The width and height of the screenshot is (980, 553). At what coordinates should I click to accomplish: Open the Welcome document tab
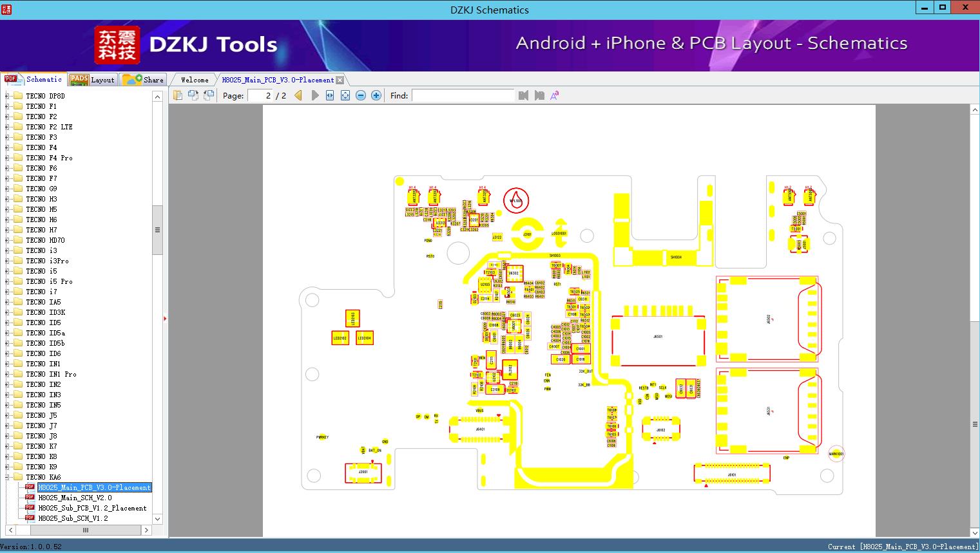195,80
